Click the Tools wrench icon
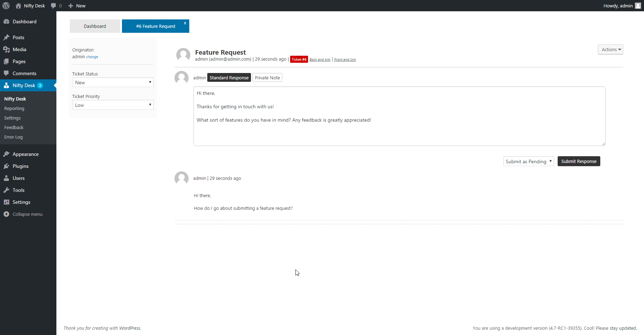Viewport: 644px width, 335px height. point(6,190)
